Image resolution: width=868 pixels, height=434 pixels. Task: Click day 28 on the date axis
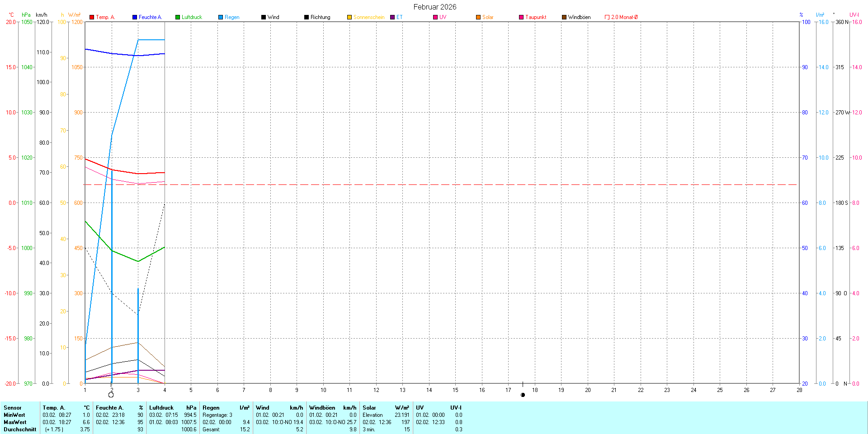[799, 390]
